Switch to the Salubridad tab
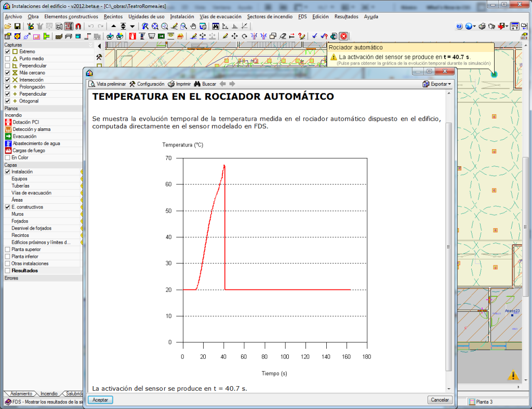 [x=74, y=394]
